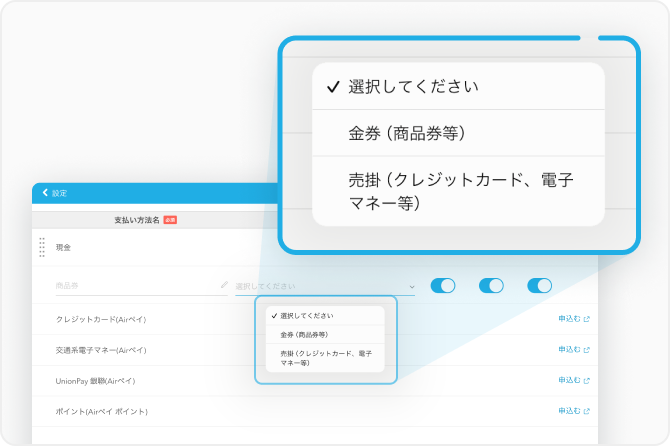Click external link icon on クレジットカード row

click(587, 319)
